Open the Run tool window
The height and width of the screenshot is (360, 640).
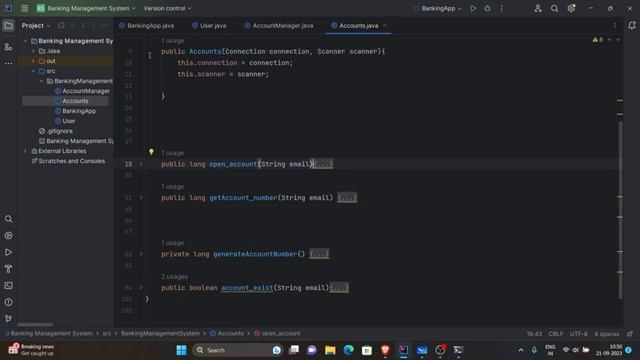(x=8, y=252)
